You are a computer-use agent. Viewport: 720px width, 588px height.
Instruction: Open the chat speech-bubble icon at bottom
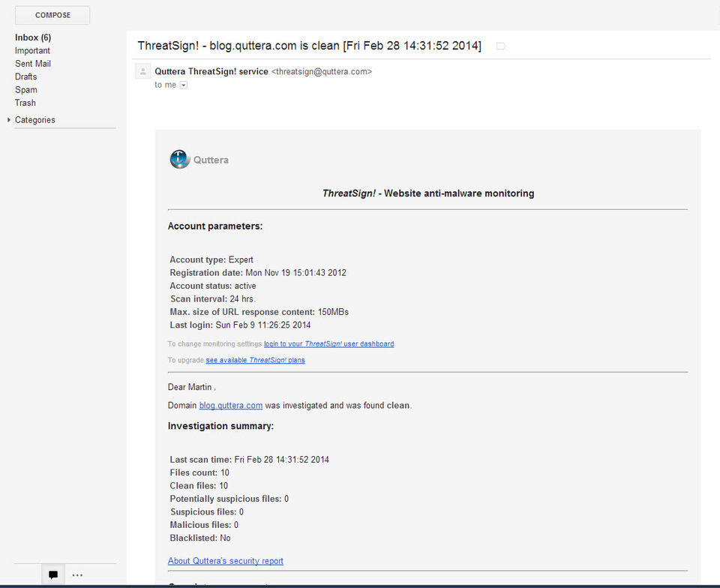53,574
